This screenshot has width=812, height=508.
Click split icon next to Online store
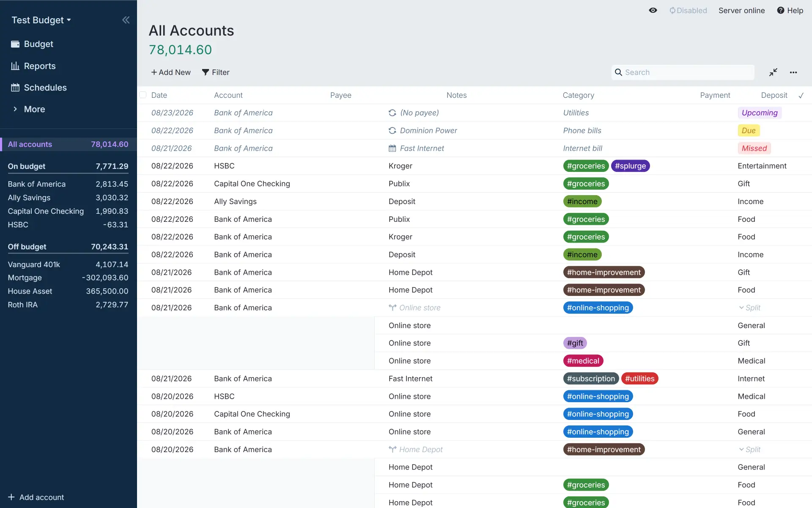coord(392,308)
